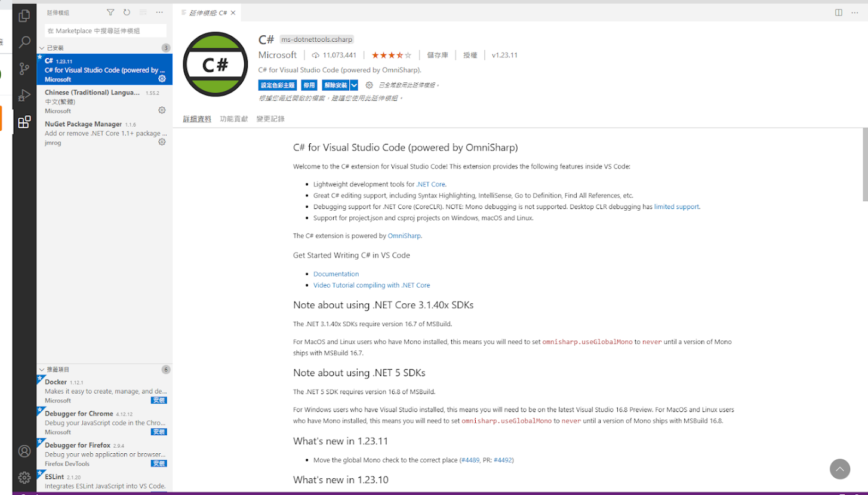Open the license link in header

[470, 55]
